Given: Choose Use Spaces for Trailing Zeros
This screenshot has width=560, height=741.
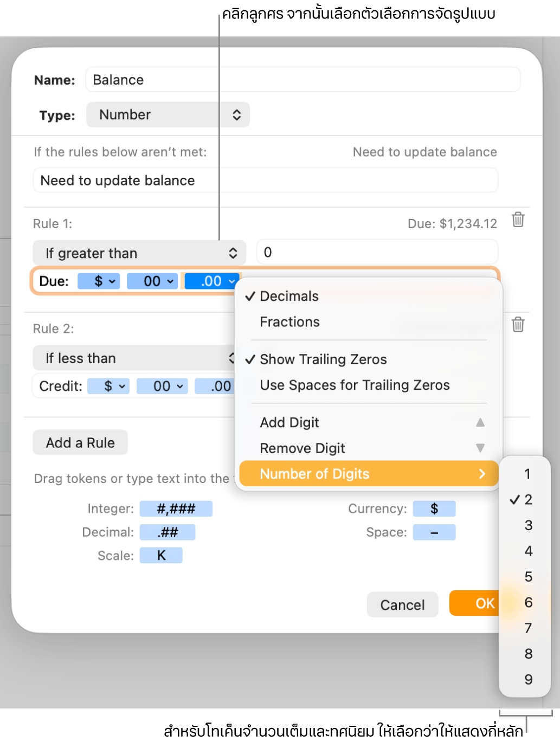Looking at the screenshot, I should (355, 385).
